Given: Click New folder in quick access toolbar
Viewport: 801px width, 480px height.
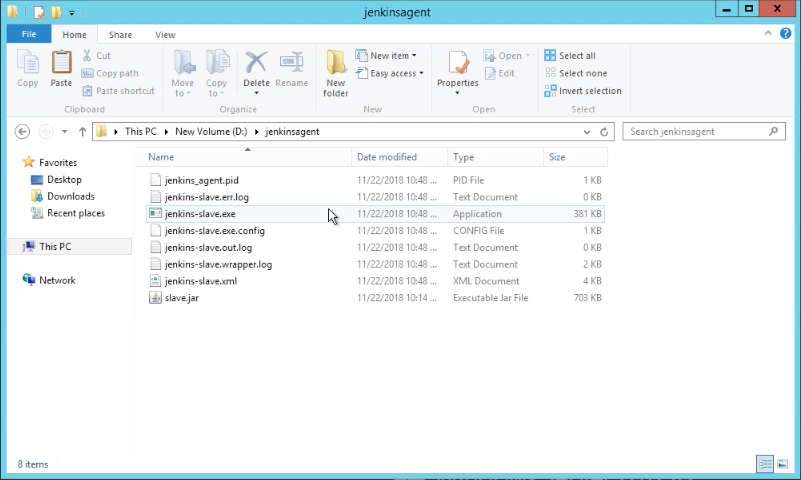Looking at the screenshot, I should 56,12.
